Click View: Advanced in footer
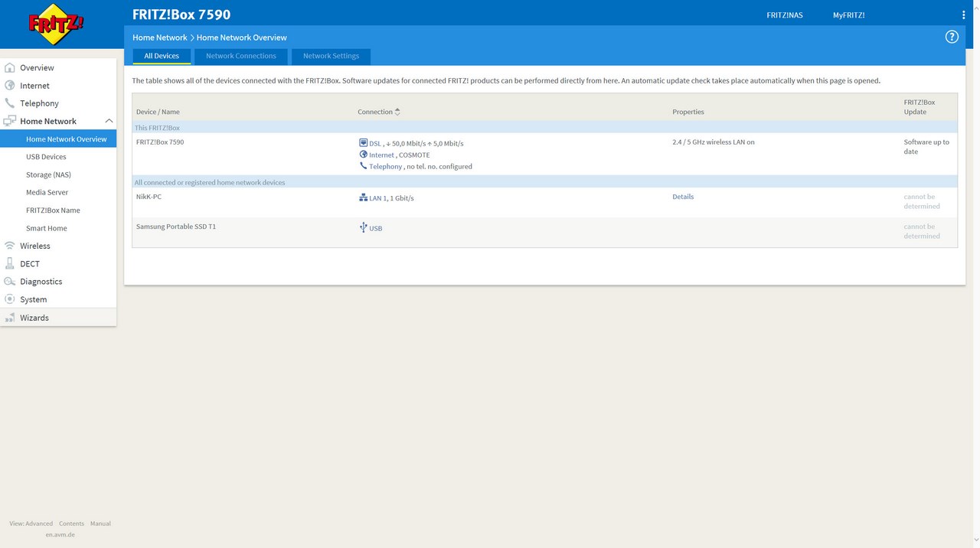The image size is (980, 548). [31, 524]
